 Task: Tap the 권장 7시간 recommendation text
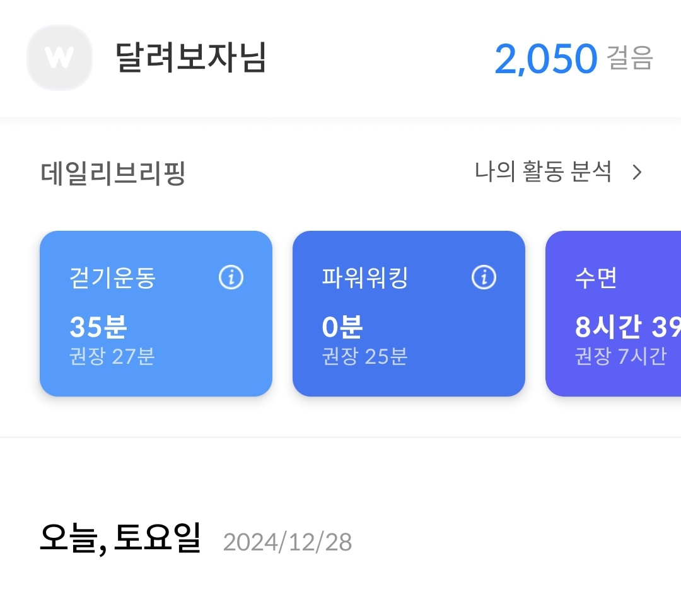[x=620, y=357]
